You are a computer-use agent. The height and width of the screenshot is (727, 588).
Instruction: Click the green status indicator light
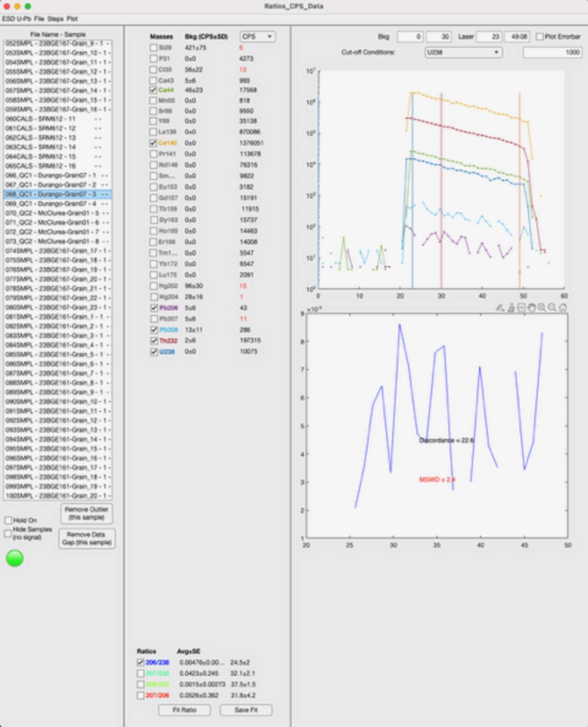(14, 558)
